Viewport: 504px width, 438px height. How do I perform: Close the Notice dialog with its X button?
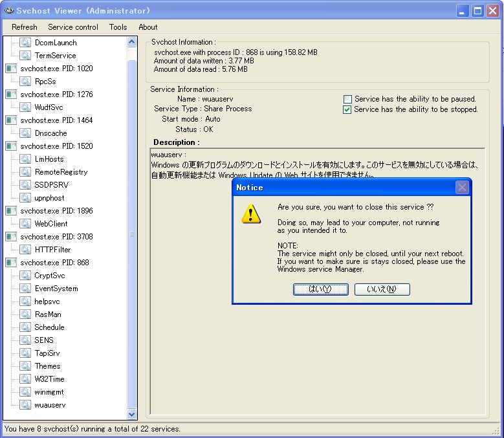(x=462, y=188)
